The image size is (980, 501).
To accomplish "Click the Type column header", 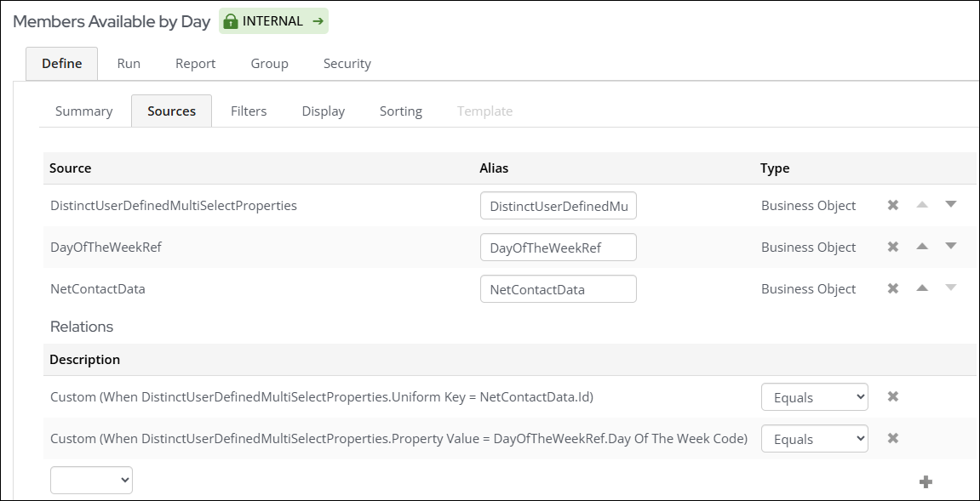I will click(x=774, y=168).
